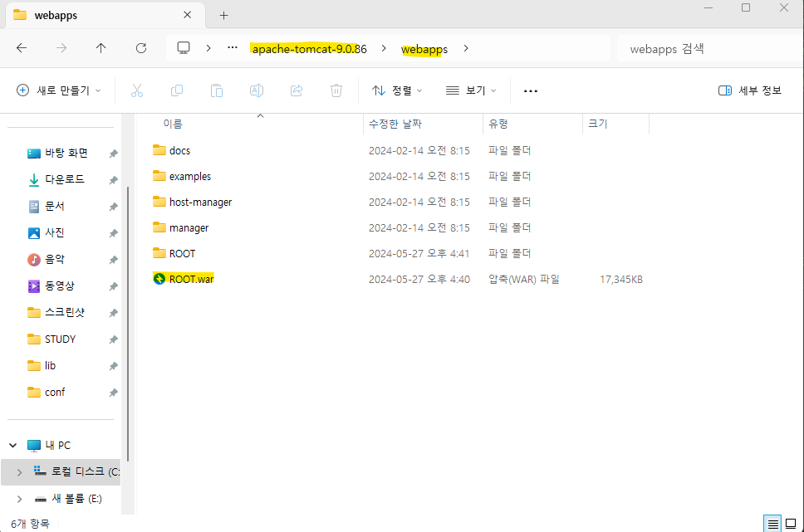Expand chevron after webapps breadcrumb
This screenshot has width=804, height=532.
click(x=466, y=48)
